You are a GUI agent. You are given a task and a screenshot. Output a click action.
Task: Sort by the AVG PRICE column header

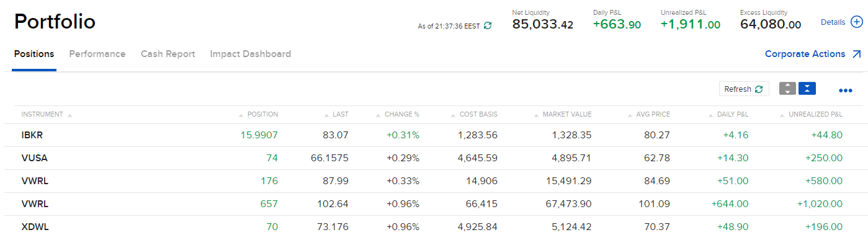[648, 114]
